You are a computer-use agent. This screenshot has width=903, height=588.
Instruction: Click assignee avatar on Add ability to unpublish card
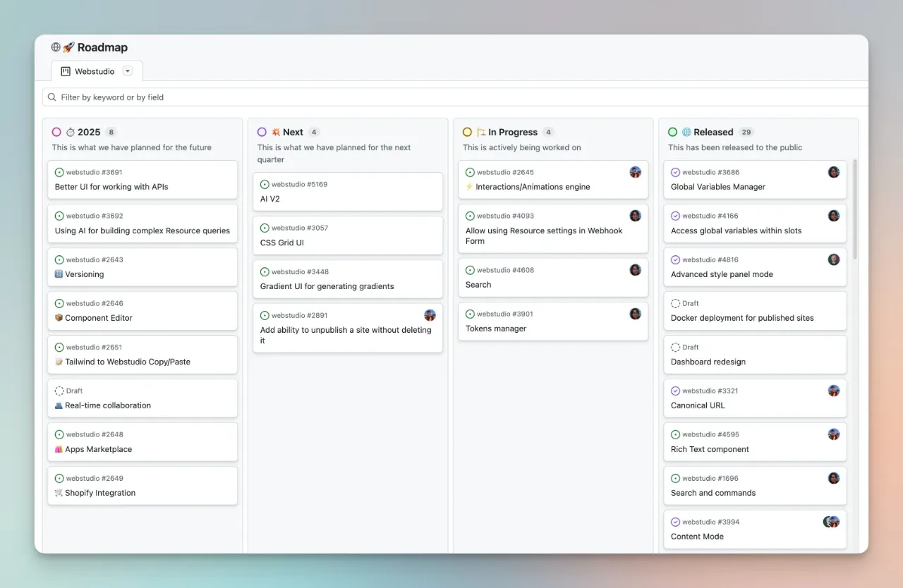pos(430,315)
